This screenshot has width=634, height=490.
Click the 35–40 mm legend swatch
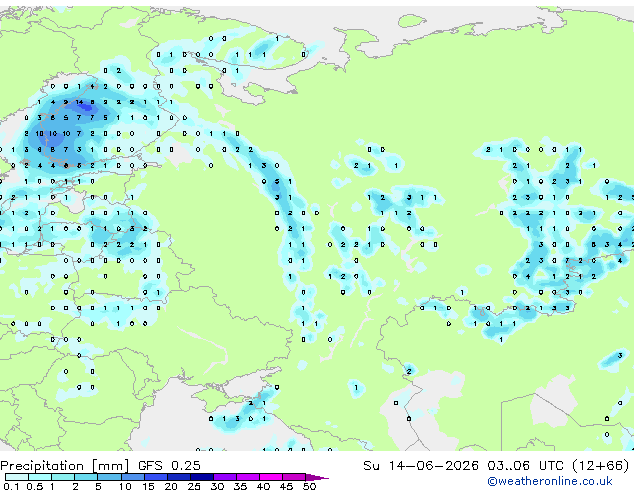[x=247, y=477]
